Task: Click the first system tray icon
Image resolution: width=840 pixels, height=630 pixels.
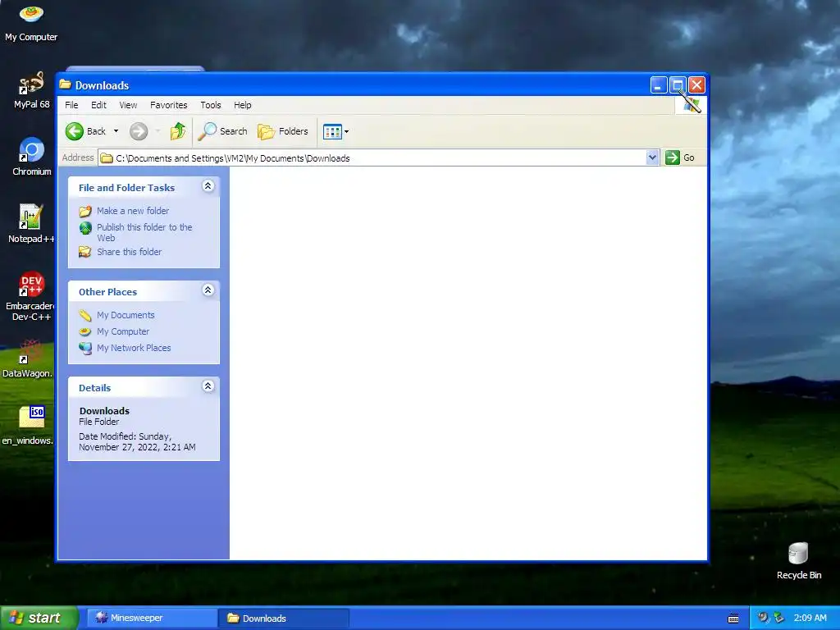Action: coord(763,618)
